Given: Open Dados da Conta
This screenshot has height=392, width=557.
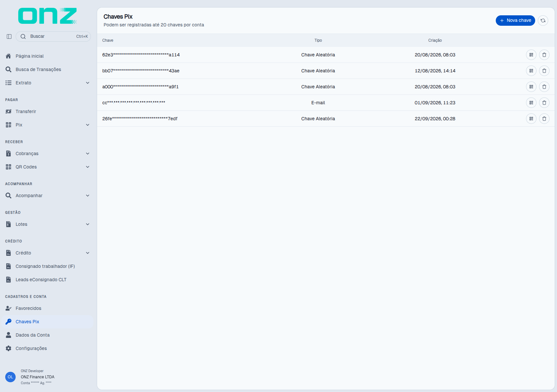Looking at the screenshot, I should click(47, 335).
